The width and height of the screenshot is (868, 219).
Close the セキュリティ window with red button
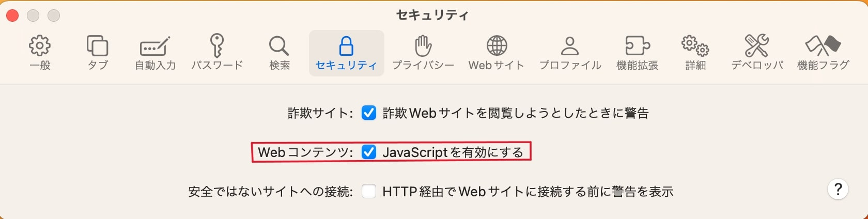[x=12, y=15]
